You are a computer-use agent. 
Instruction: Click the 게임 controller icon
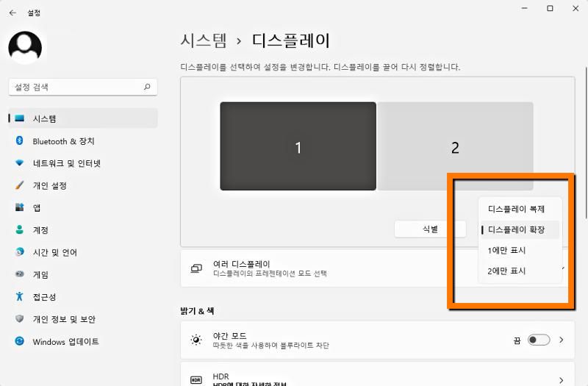click(20, 274)
